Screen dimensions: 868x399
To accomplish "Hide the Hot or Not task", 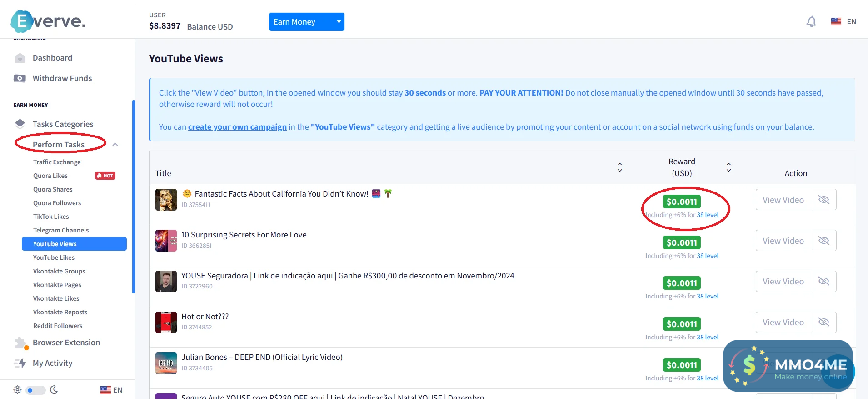I will pos(823,322).
